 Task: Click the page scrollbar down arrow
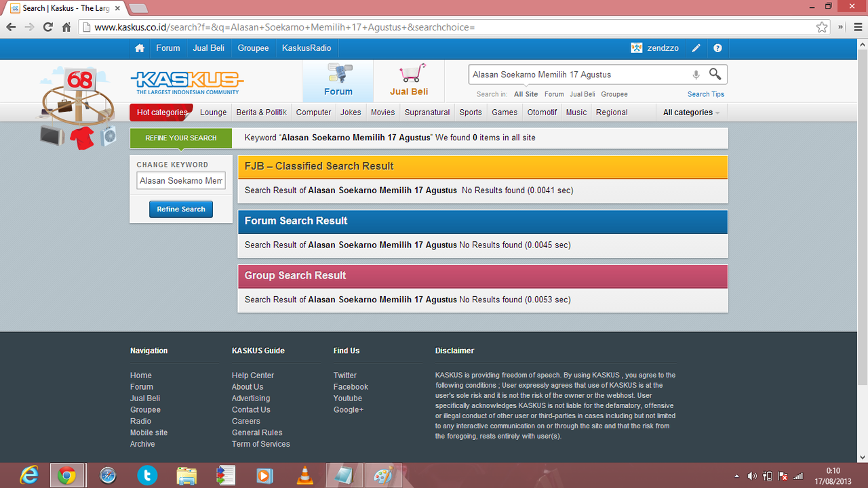coord(862,457)
